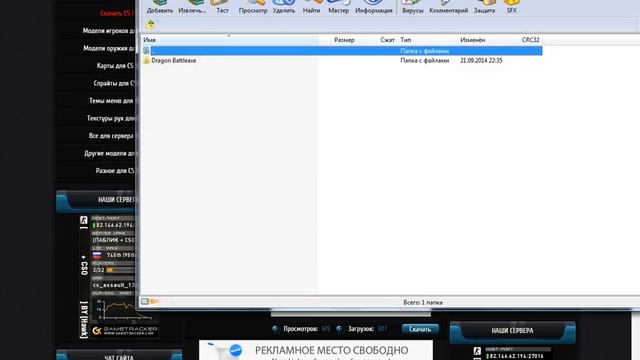This screenshot has height=360, width=640.
Task: Open 'Разное для CS' in the site menu
Action: [x=115, y=171]
